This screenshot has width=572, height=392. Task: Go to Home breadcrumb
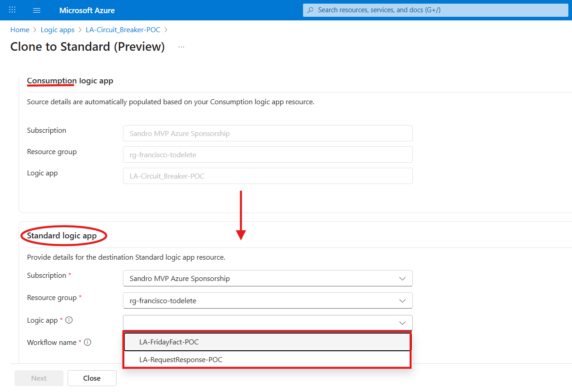20,30
